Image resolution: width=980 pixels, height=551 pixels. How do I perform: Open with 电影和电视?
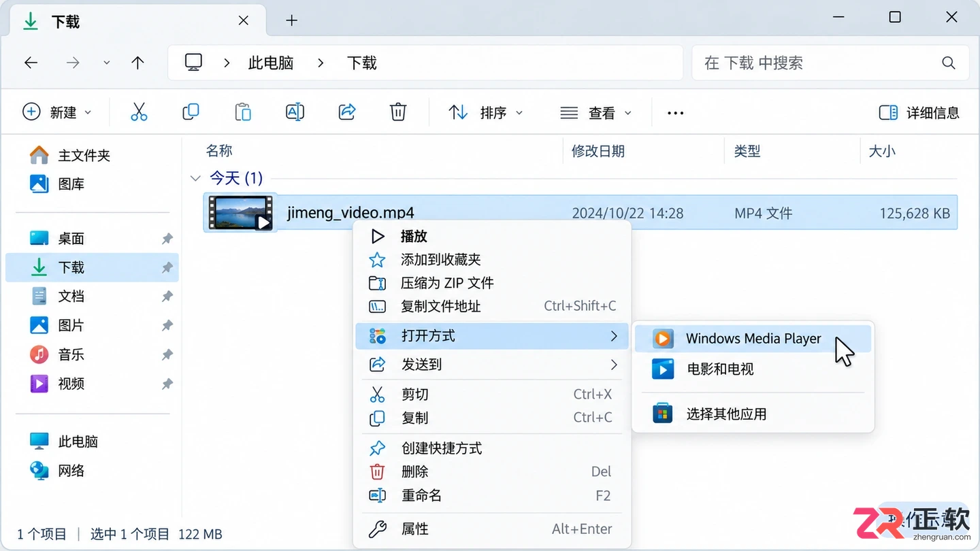(x=753, y=369)
